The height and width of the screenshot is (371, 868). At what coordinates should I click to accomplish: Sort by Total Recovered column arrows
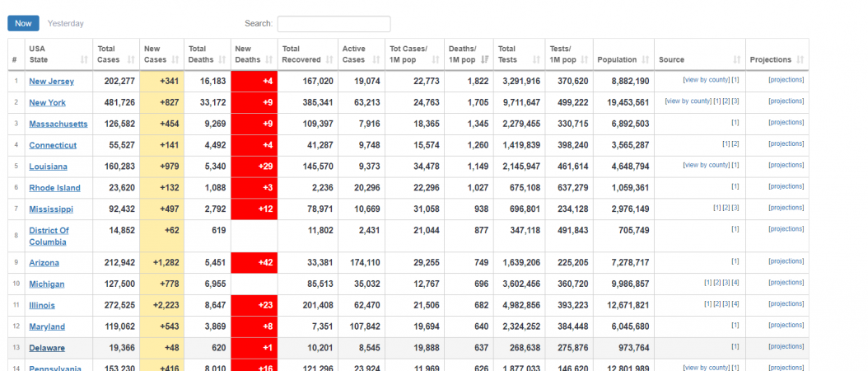pos(329,59)
